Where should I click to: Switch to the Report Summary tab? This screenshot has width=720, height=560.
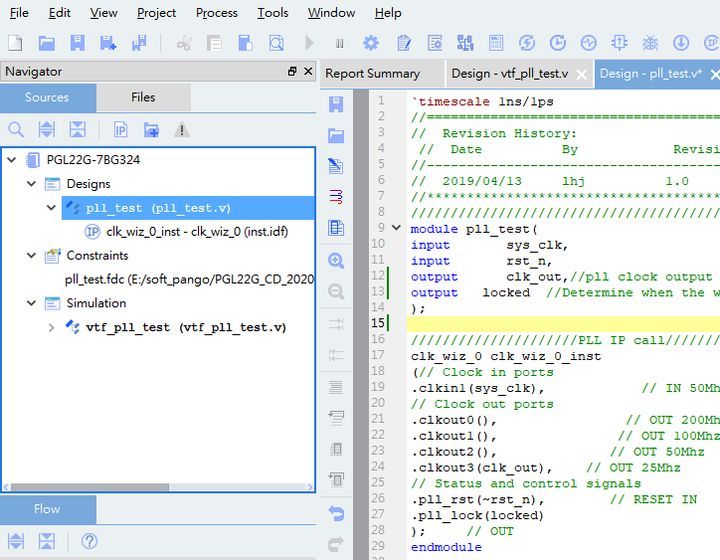[372, 73]
